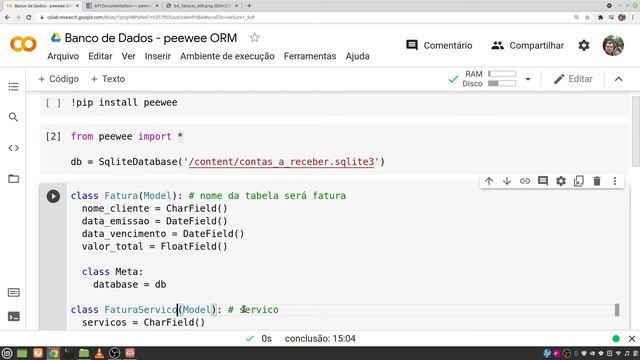Open table of contents sidebar icon

(13, 87)
